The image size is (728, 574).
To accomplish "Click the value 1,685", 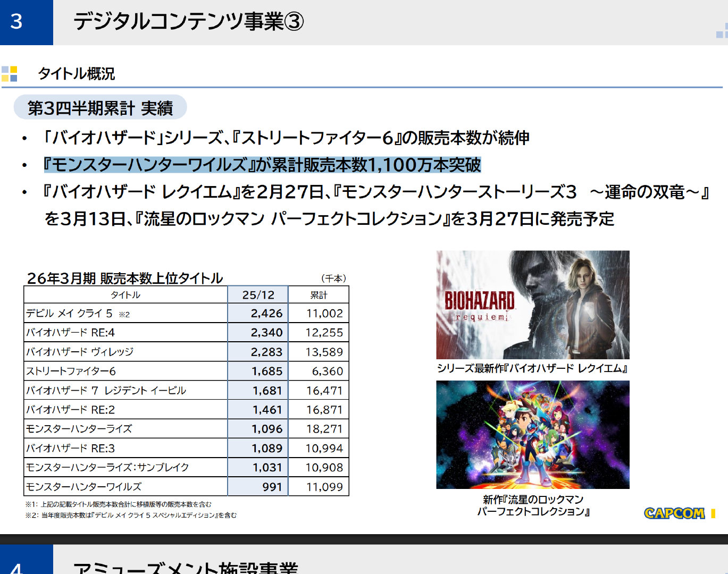I will 267,371.
